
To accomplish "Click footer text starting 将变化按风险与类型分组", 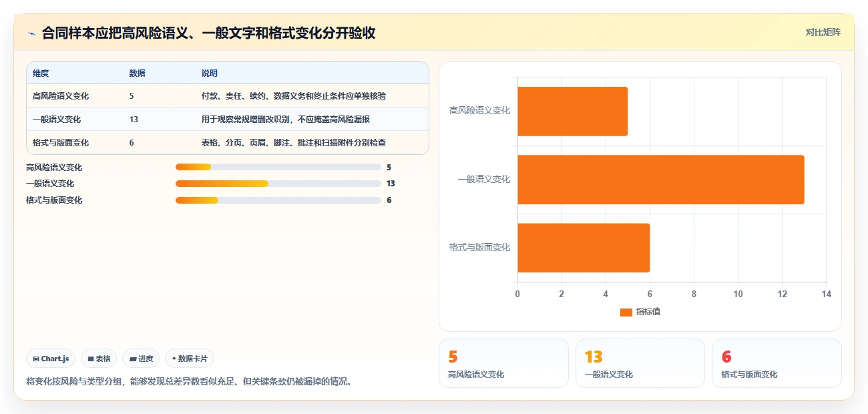I will click(x=189, y=382).
